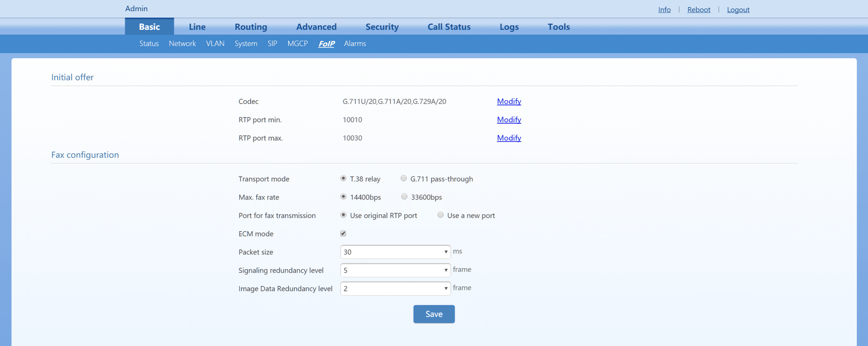Go to the Status submenu
This screenshot has height=346, width=868.
(149, 43)
